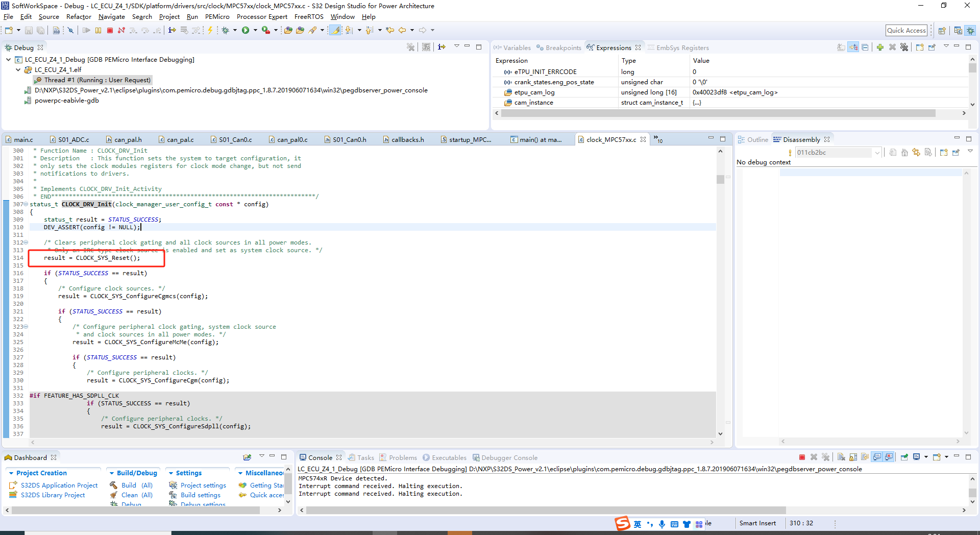Open the PEMicro menu
This screenshot has width=980, height=535.
click(217, 17)
